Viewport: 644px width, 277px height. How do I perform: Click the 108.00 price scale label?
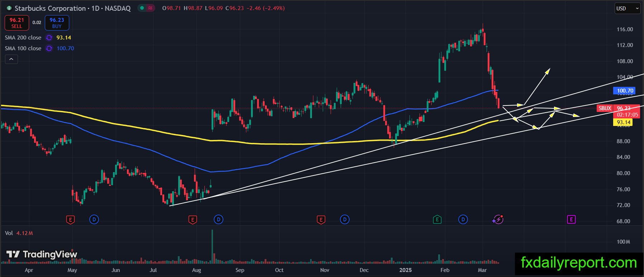(625, 61)
